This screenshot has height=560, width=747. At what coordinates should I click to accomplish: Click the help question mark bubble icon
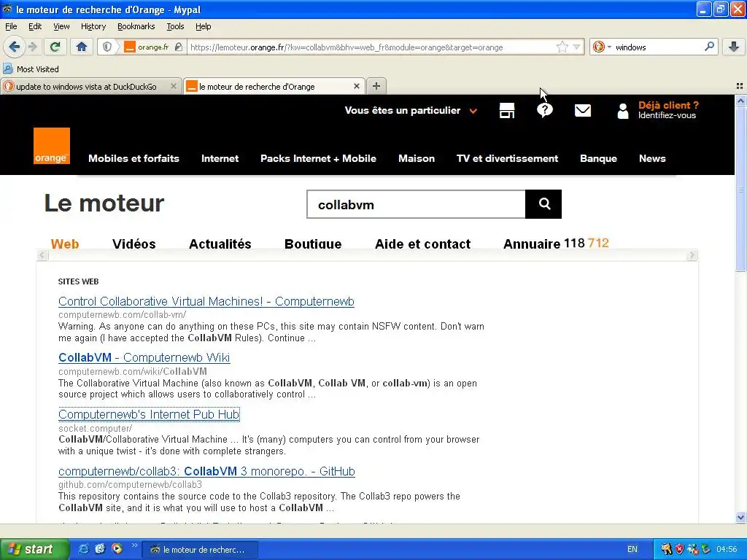coord(544,111)
